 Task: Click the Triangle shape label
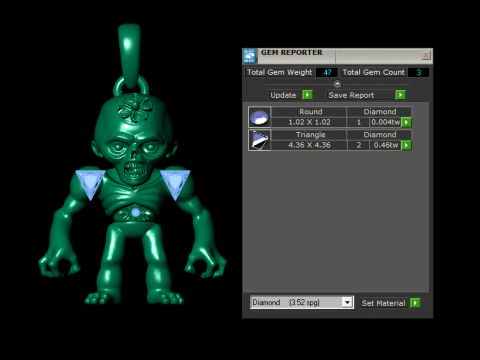[310, 135]
